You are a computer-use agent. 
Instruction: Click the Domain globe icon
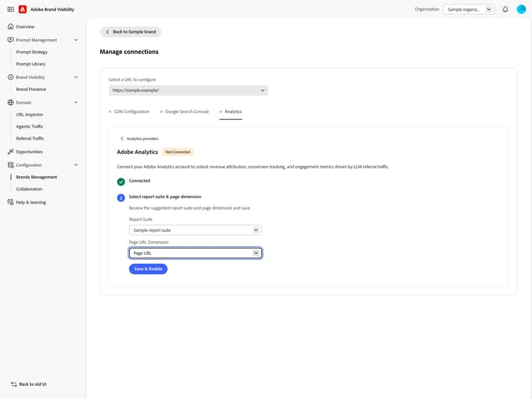[x=11, y=102]
